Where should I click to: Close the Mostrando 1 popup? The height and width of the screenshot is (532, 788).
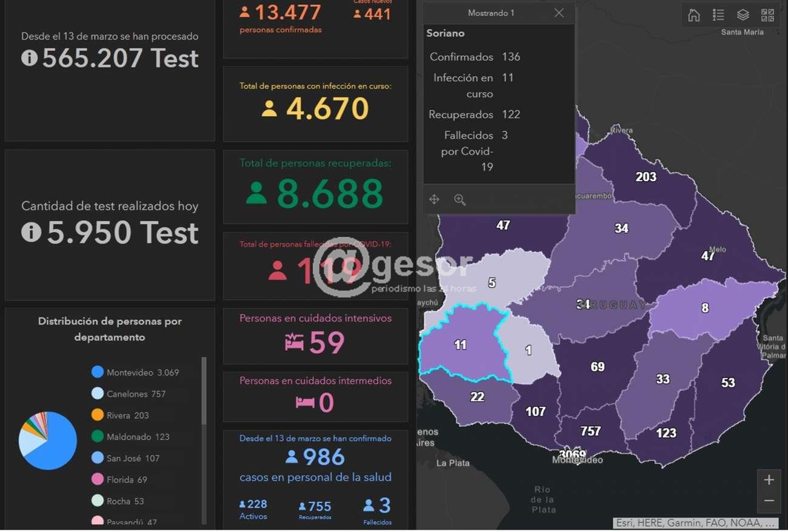tap(559, 13)
